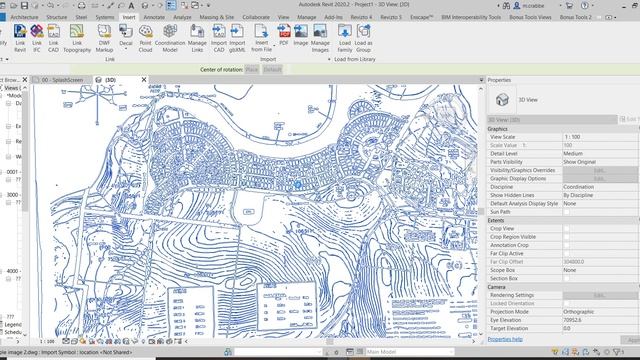This screenshot has height=360, width=640.
Task: Click the Insert from File tool
Action: pyautogui.click(x=261, y=38)
